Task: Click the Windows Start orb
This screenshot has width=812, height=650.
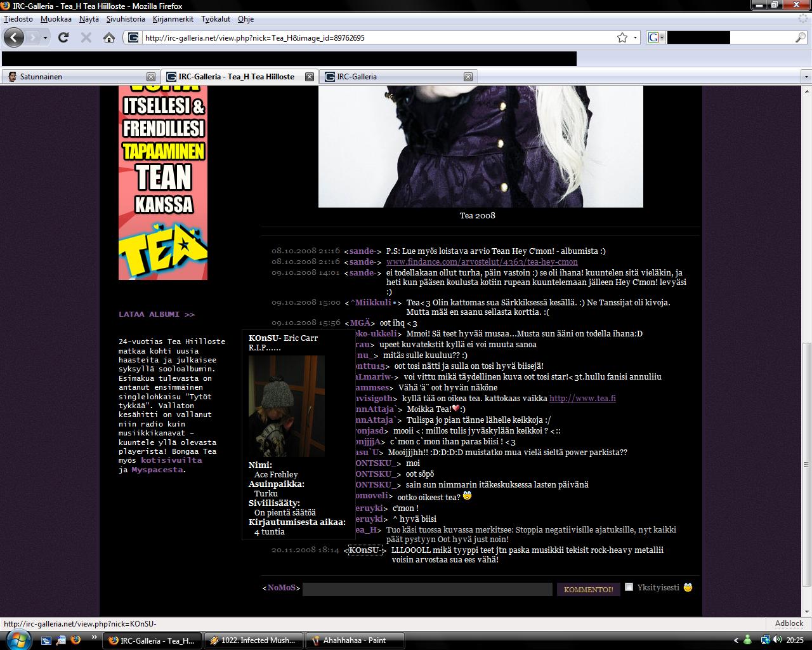Action: [x=17, y=639]
